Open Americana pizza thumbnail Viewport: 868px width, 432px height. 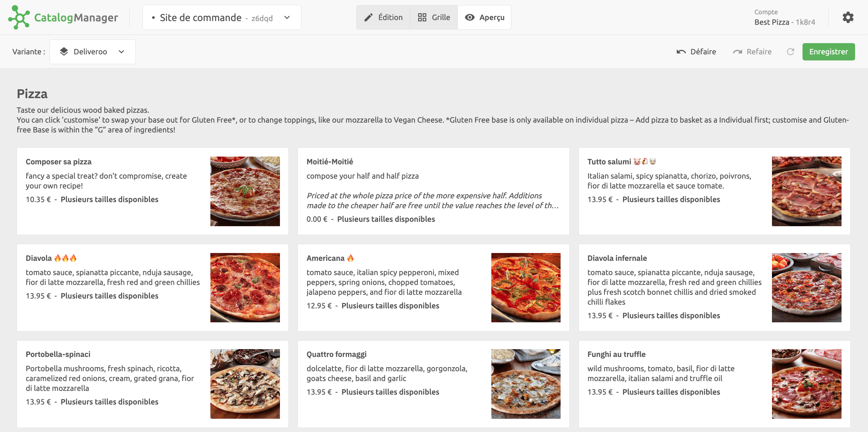526,288
